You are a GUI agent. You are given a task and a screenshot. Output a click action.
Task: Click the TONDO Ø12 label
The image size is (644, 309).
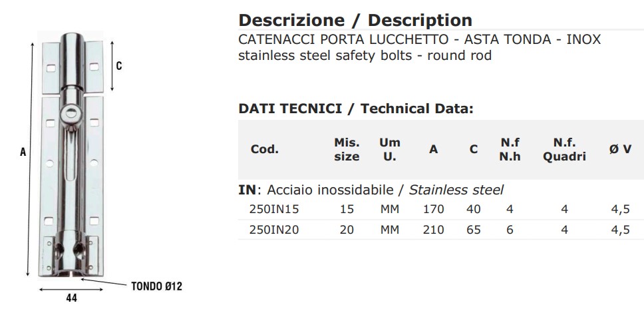pos(156,286)
